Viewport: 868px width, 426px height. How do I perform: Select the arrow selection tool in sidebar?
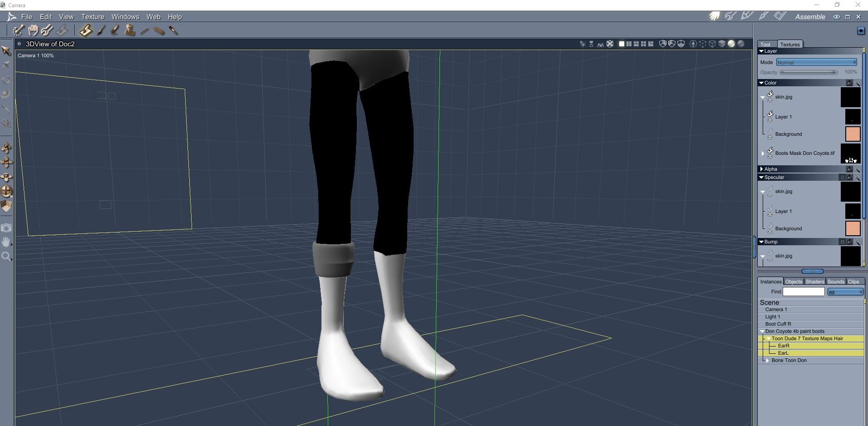click(6, 51)
